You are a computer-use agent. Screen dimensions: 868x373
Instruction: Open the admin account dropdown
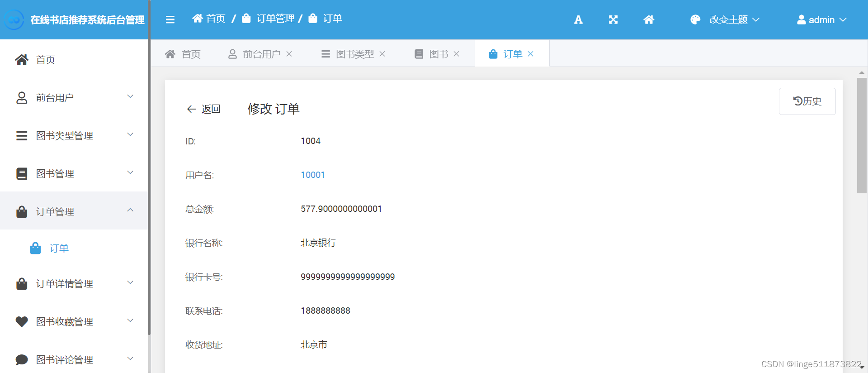click(x=822, y=20)
